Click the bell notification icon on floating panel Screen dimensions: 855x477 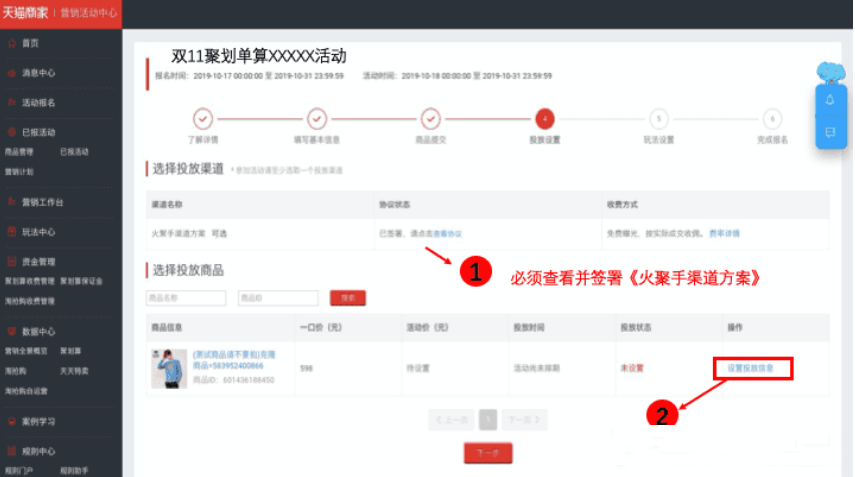[x=830, y=100]
